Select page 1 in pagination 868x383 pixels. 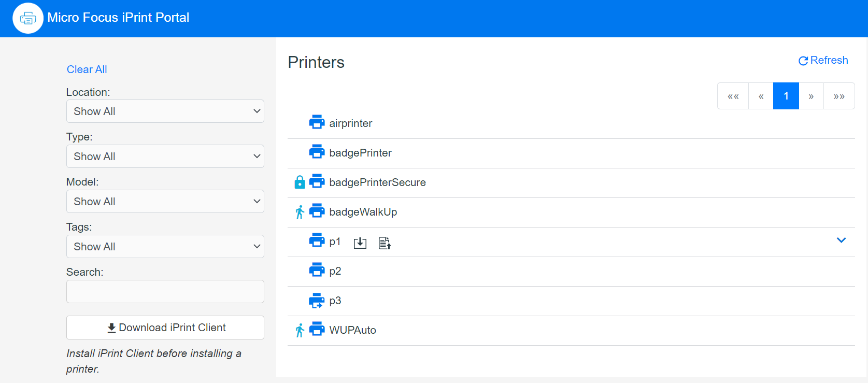[x=786, y=96]
